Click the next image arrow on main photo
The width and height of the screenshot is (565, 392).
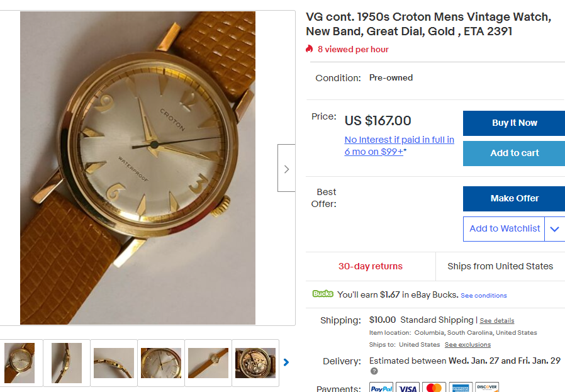(286, 169)
